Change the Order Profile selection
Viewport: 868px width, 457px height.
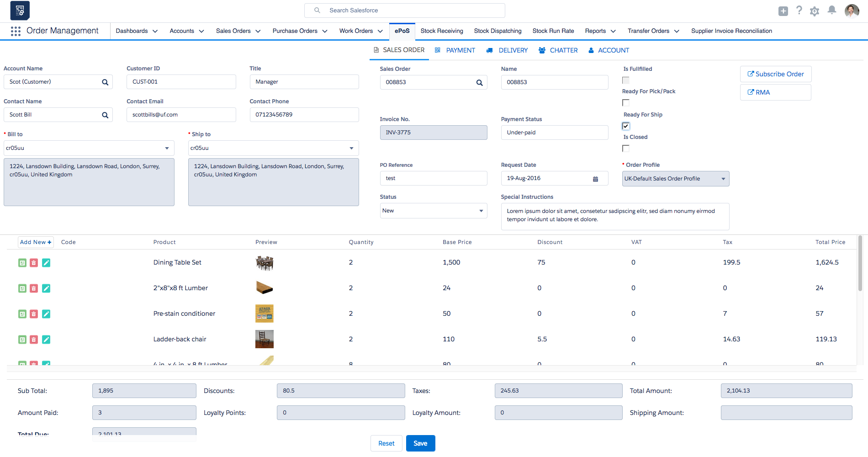[x=723, y=179]
